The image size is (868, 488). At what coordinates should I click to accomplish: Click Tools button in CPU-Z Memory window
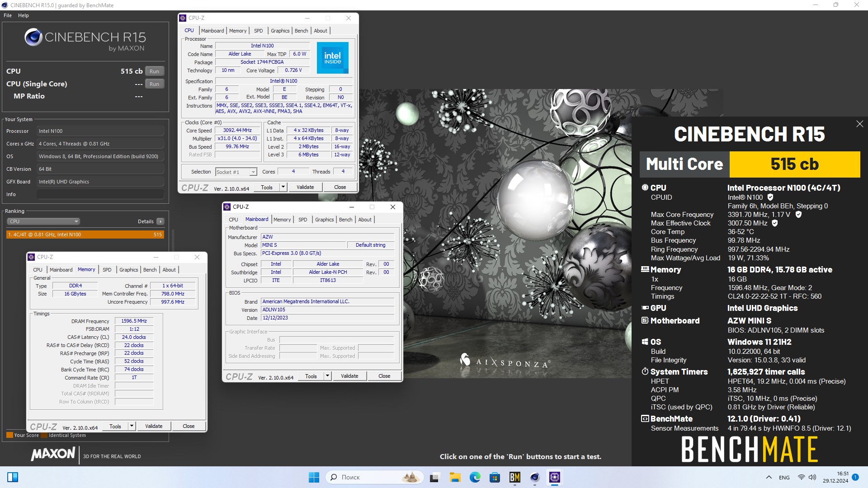[115, 426]
